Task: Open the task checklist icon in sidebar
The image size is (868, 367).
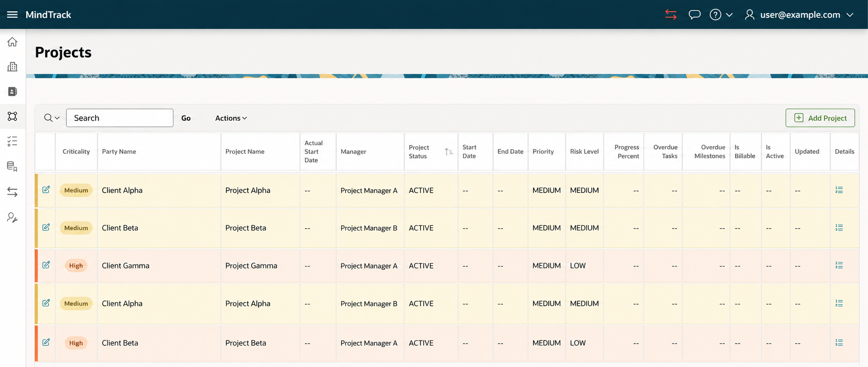Action: pos(12,141)
